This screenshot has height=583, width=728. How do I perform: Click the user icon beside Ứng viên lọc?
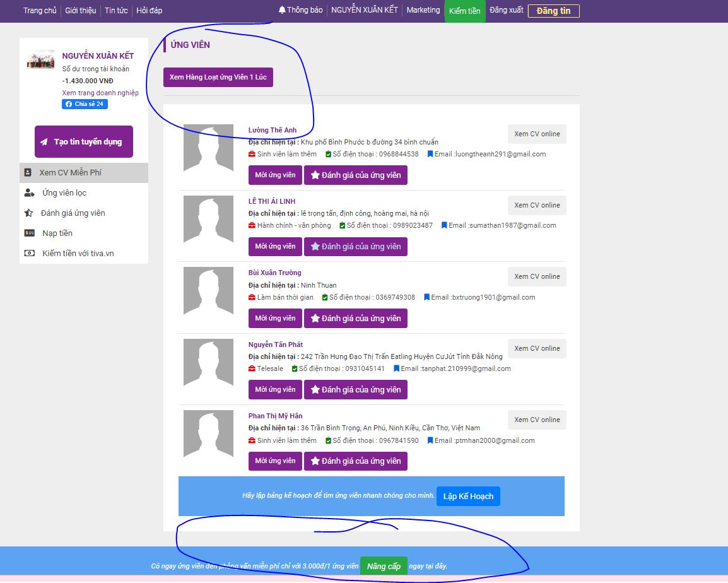29,193
